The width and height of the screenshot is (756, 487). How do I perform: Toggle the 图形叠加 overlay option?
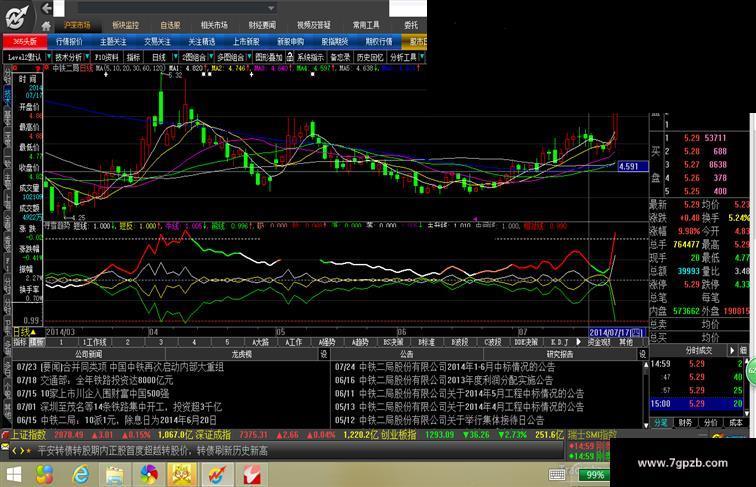(x=268, y=58)
